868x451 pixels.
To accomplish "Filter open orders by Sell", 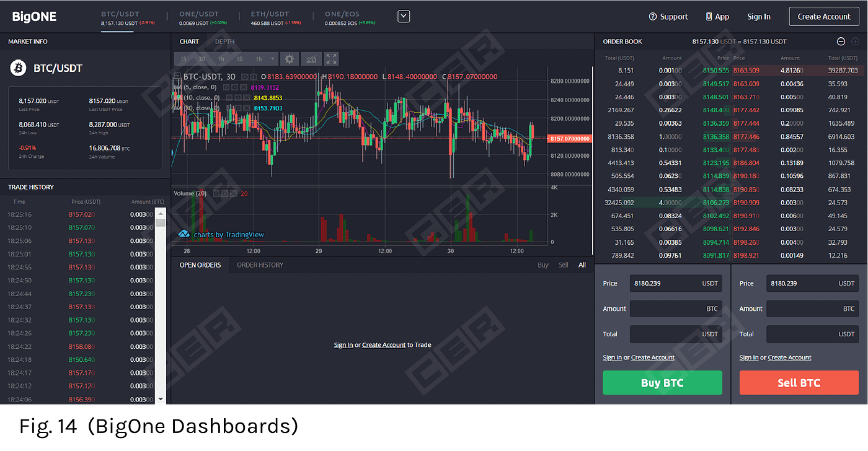I will coord(563,265).
